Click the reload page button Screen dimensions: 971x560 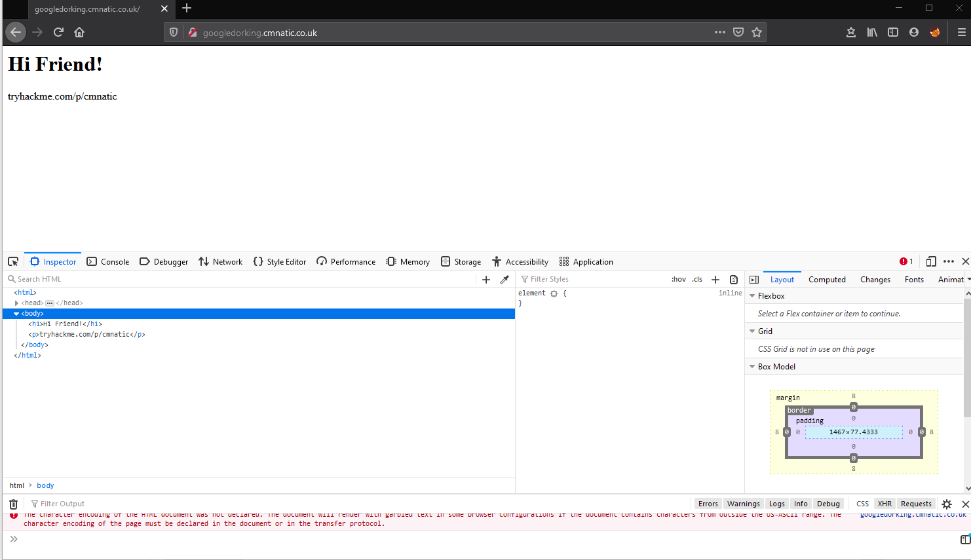58,32
